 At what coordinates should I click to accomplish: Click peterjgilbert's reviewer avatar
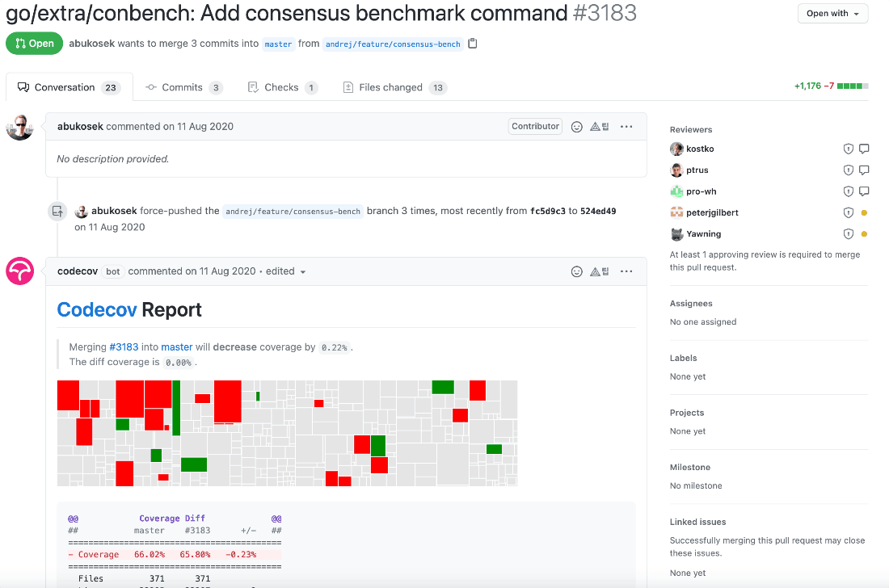[676, 212]
